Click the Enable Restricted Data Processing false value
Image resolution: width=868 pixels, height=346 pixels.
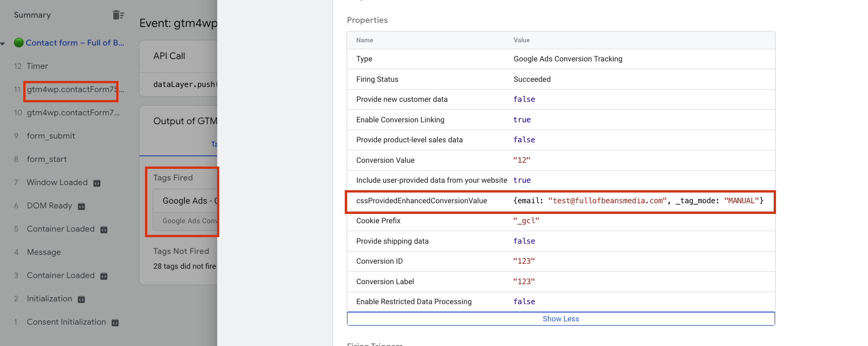coord(524,301)
